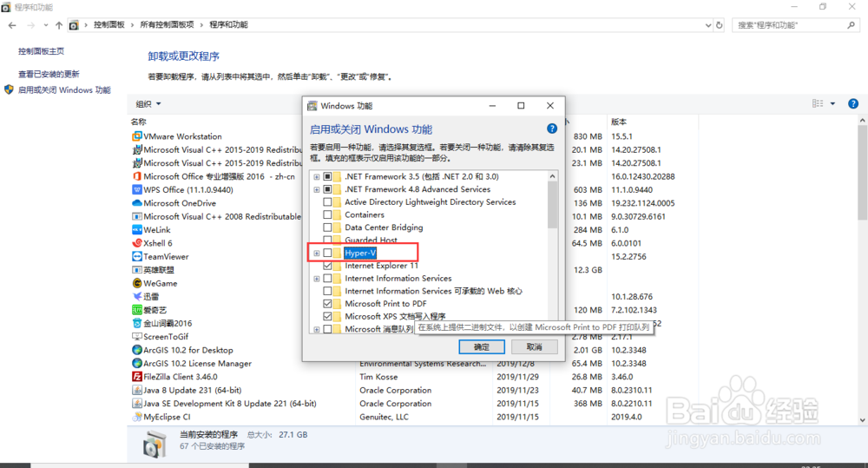Click the search magnifier icon
The height and width of the screenshot is (468, 868).
[x=851, y=25]
